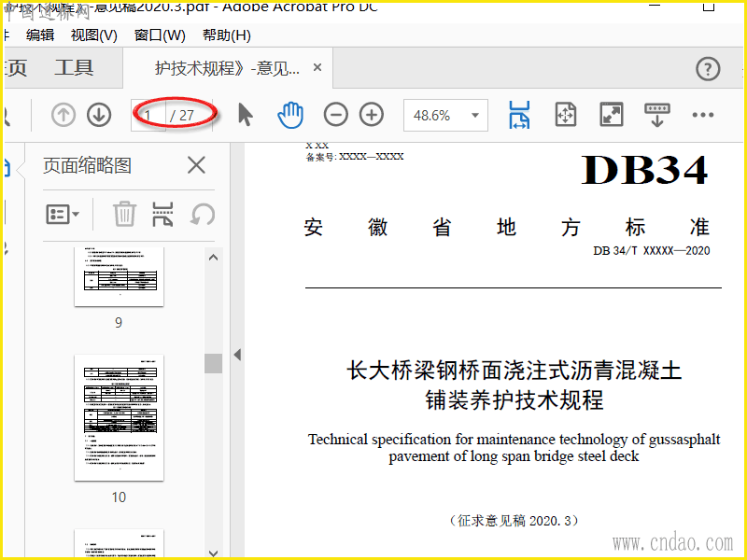Viewport: 747px width, 560px height.
Task: Rotate pages with rotate icon
Action: coord(203,215)
